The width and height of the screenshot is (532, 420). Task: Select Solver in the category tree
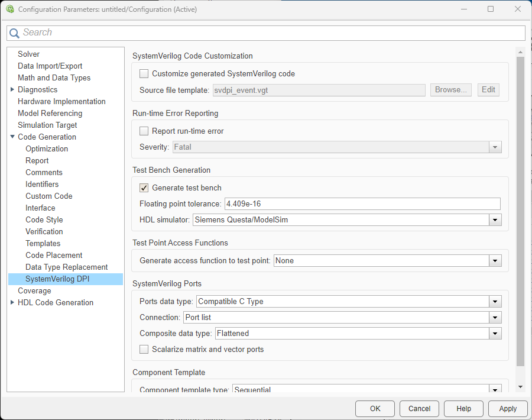point(28,54)
